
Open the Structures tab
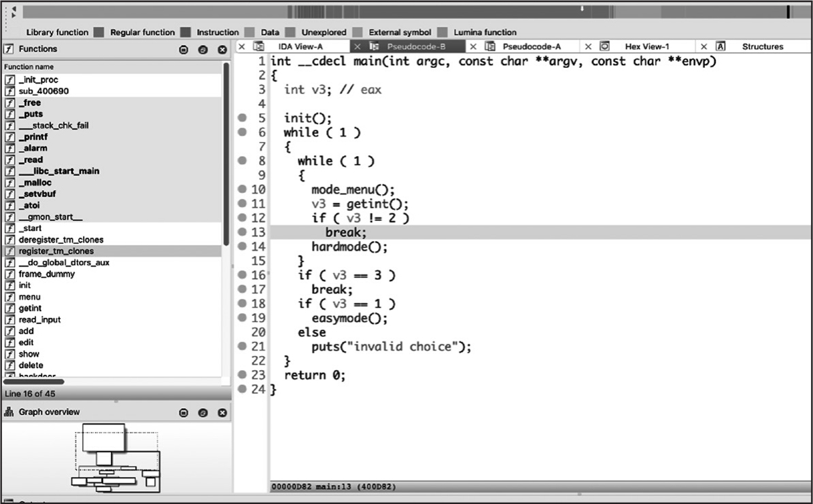762,47
